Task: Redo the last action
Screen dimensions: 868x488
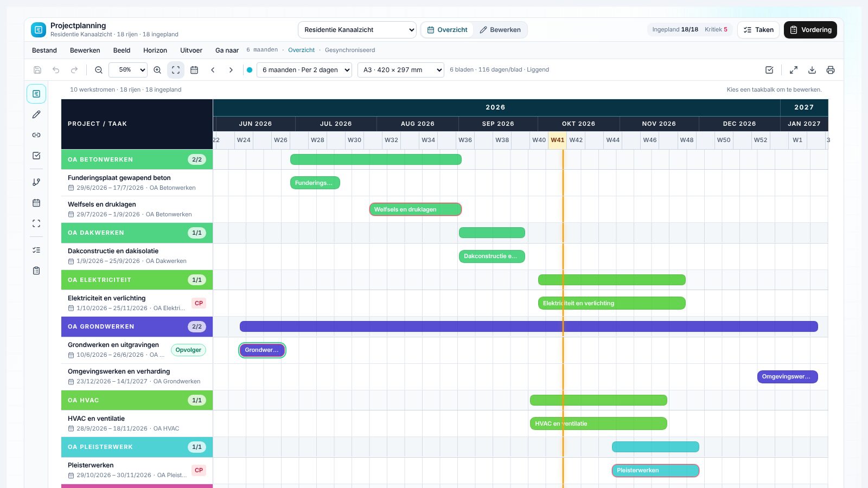Action: pos(74,70)
